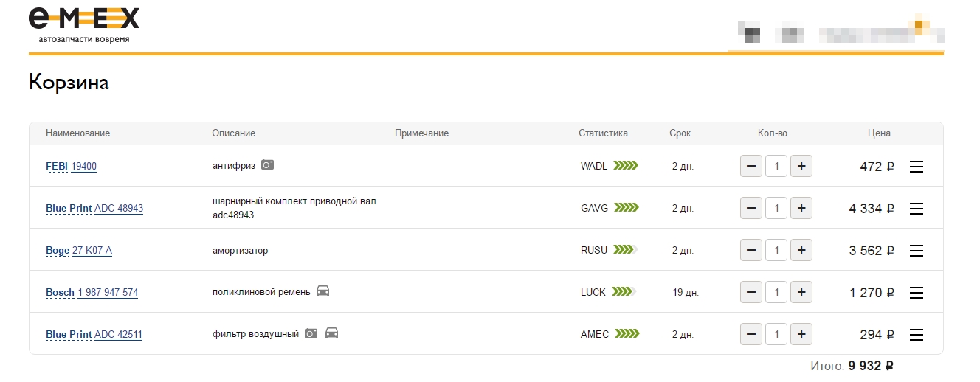Open Blue Print brand link in ADC 48943 row
Image resolution: width=980 pixels, height=382 pixels.
pyautogui.click(x=69, y=209)
